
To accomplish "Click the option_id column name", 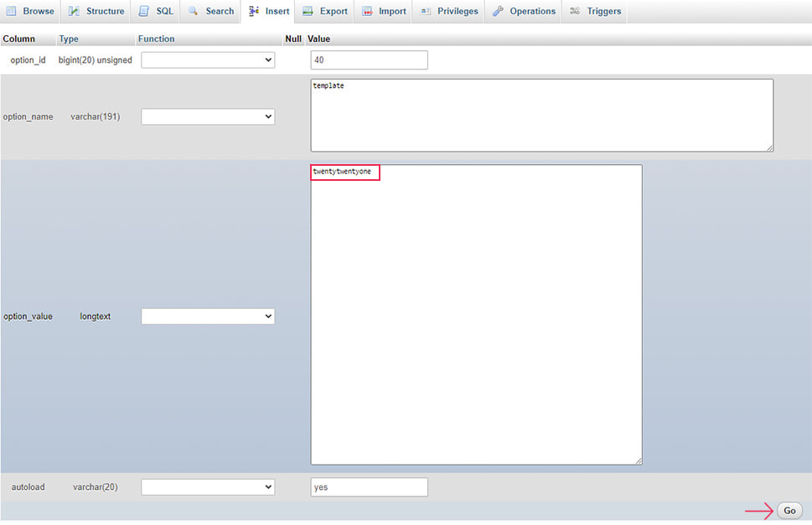I will (x=28, y=60).
